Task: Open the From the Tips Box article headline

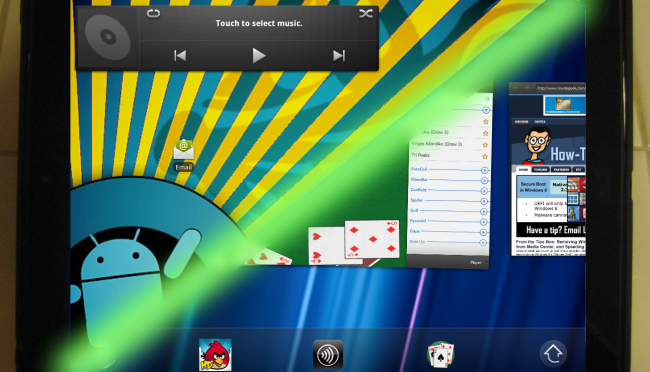Action: tap(551, 244)
